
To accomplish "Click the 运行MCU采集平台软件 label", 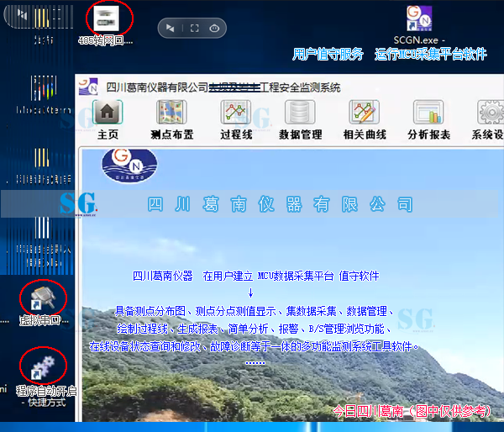I will [431, 54].
